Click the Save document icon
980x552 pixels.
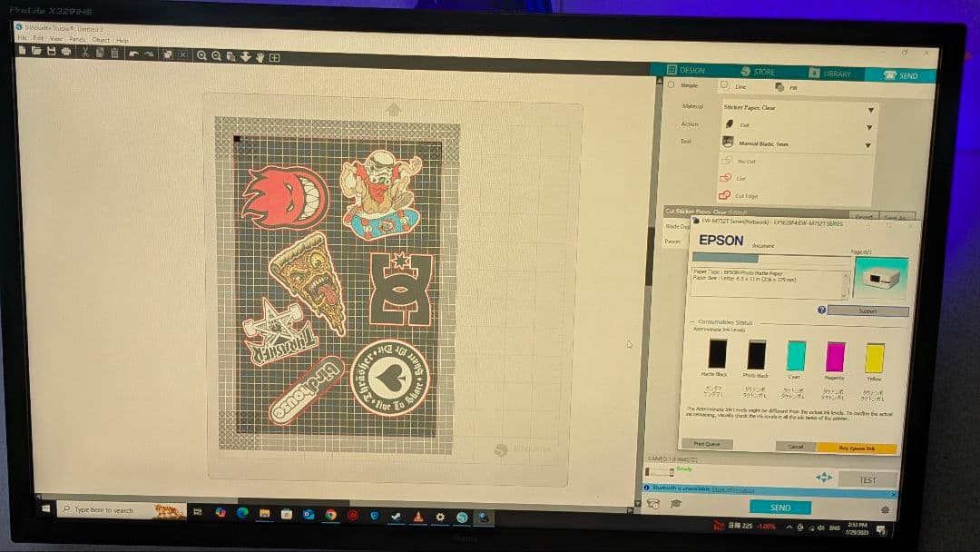(51, 54)
